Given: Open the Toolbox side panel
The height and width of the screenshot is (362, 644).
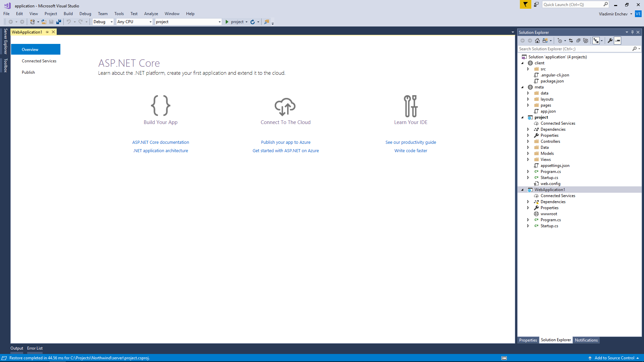Looking at the screenshot, I should pyautogui.click(x=5, y=65).
